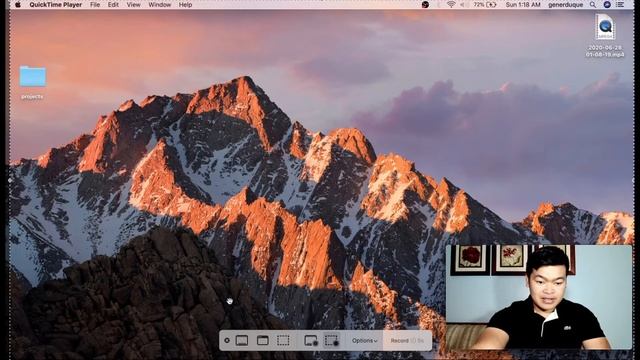The image size is (640, 360).
Task: Select Record Selected Portion icon
Action: 331,340
